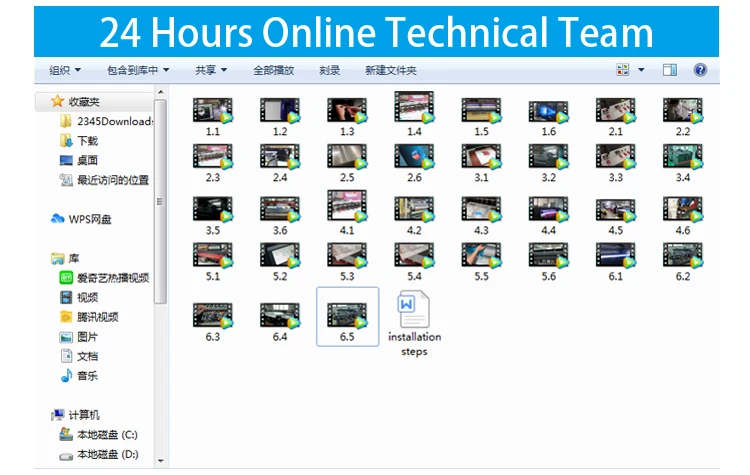The width and height of the screenshot is (750, 475).
Task: Select the WPS网盘 cloud icon
Action: 58,219
